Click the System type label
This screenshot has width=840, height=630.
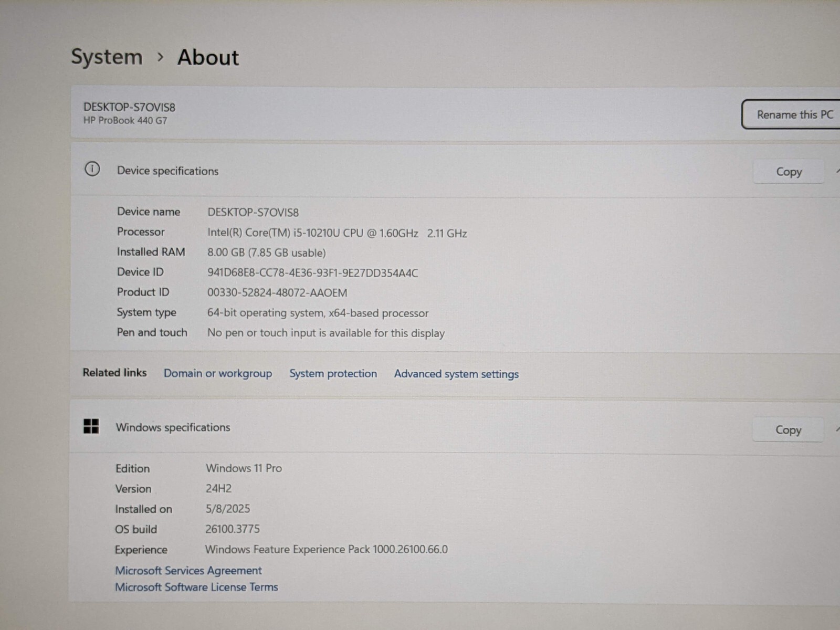[146, 312]
